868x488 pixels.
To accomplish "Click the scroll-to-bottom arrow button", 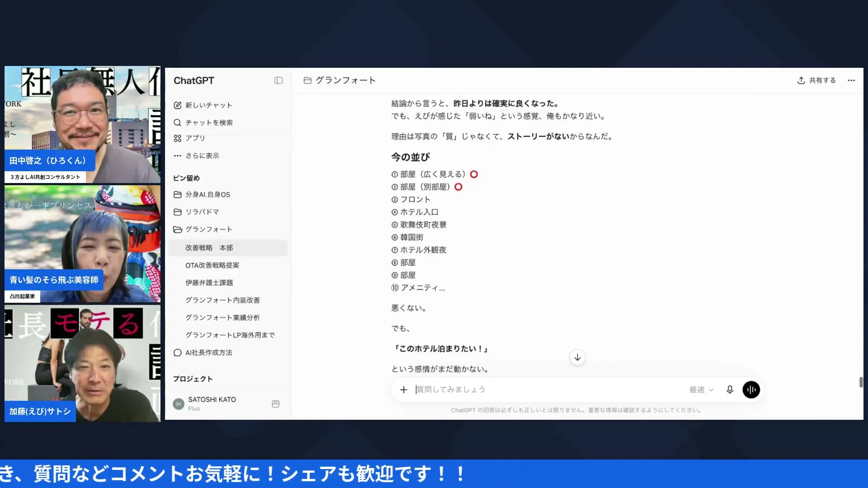I will (x=577, y=357).
